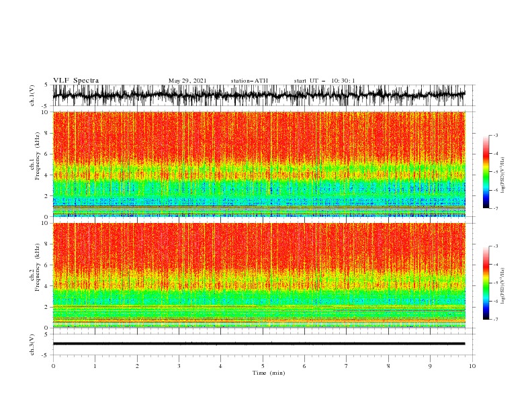Click the time axis tick label '10'
The width and height of the screenshot is (532, 411).
472,366
